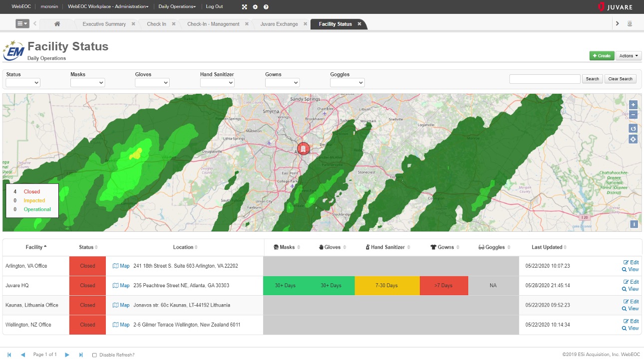Sort table by Masks column
644x359 pixels.
coord(287,247)
